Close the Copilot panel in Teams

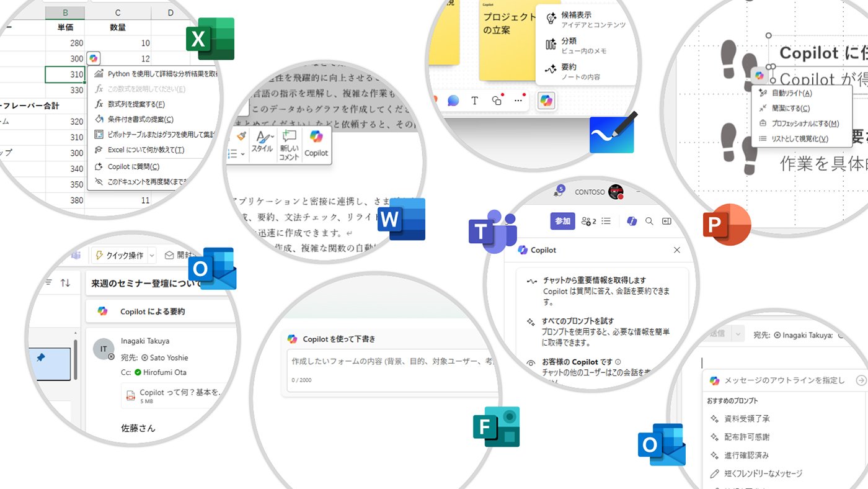point(677,250)
